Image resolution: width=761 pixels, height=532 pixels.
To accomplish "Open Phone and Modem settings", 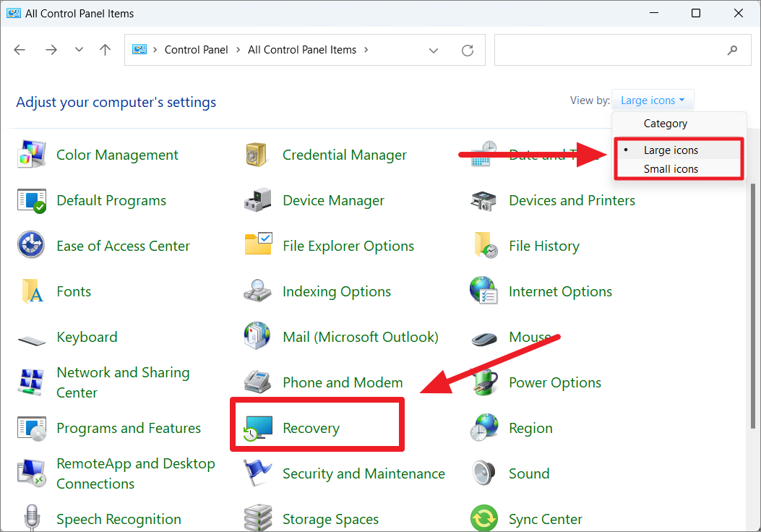I will click(341, 382).
